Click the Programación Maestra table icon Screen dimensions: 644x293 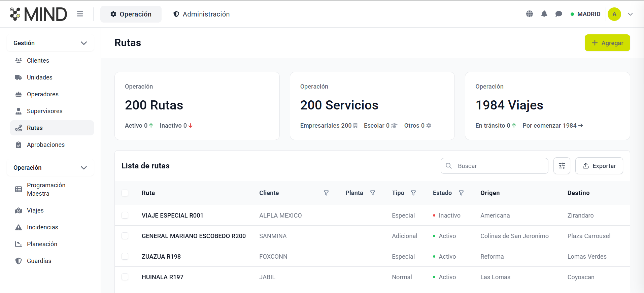tap(19, 189)
